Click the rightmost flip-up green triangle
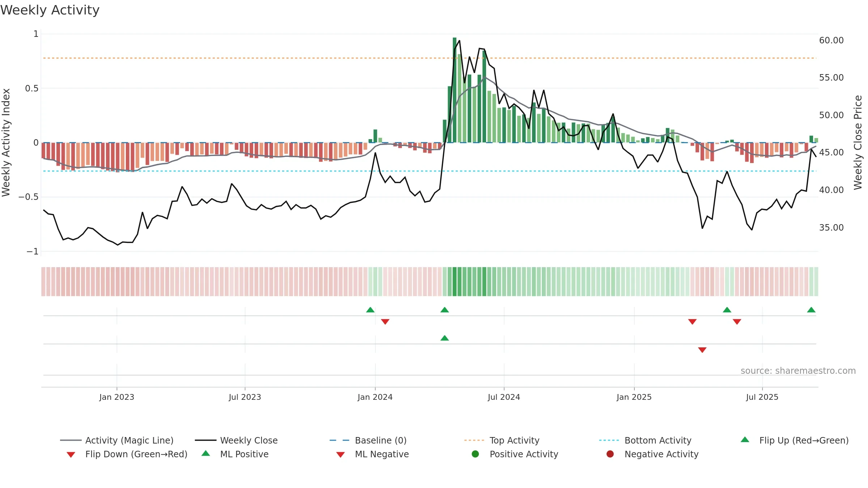This screenshot has height=488, width=868. 811,310
